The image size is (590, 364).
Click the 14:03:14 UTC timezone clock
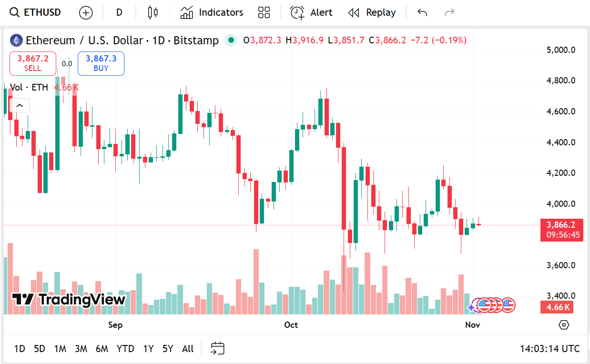tap(549, 349)
